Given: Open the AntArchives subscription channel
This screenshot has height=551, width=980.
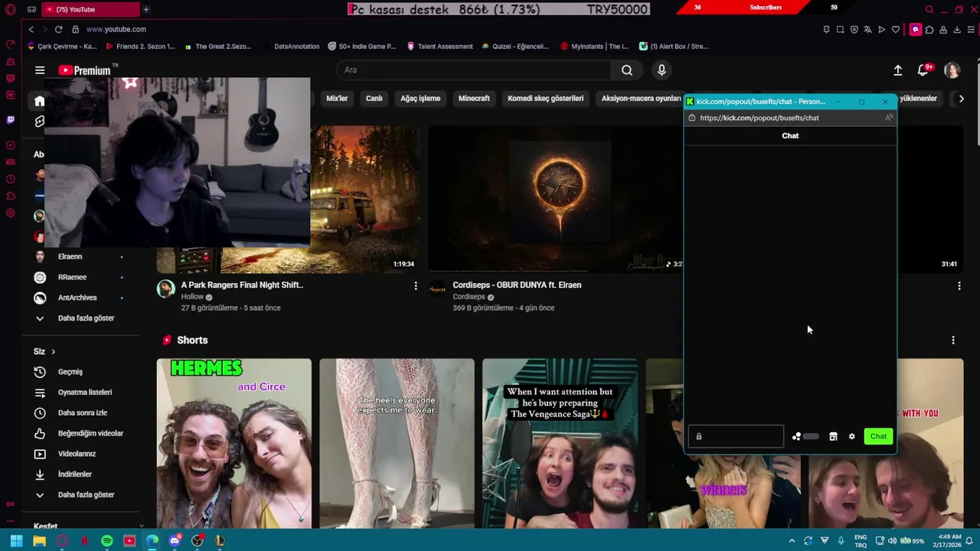Looking at the screenshot, I should pos(76,298).
